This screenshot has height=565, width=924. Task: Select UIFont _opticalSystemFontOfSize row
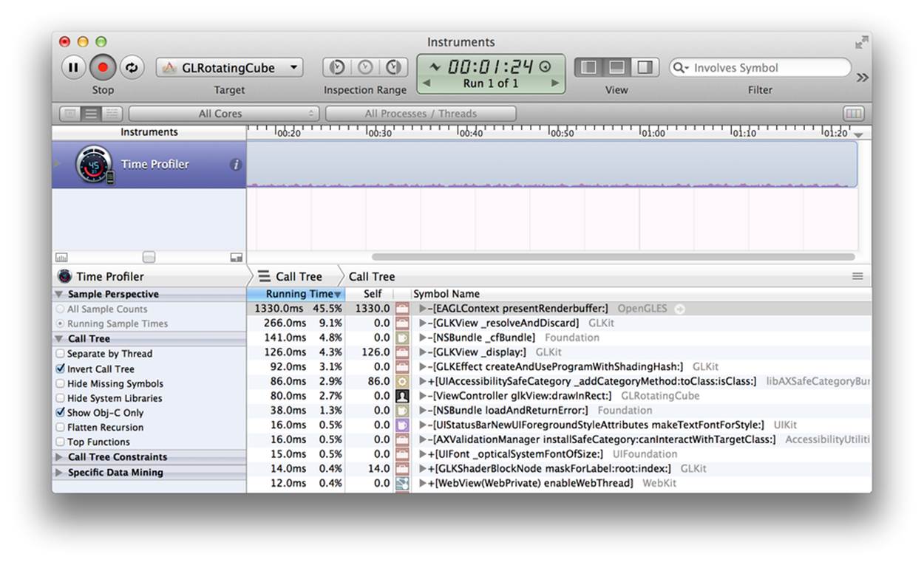coord(559,454)
